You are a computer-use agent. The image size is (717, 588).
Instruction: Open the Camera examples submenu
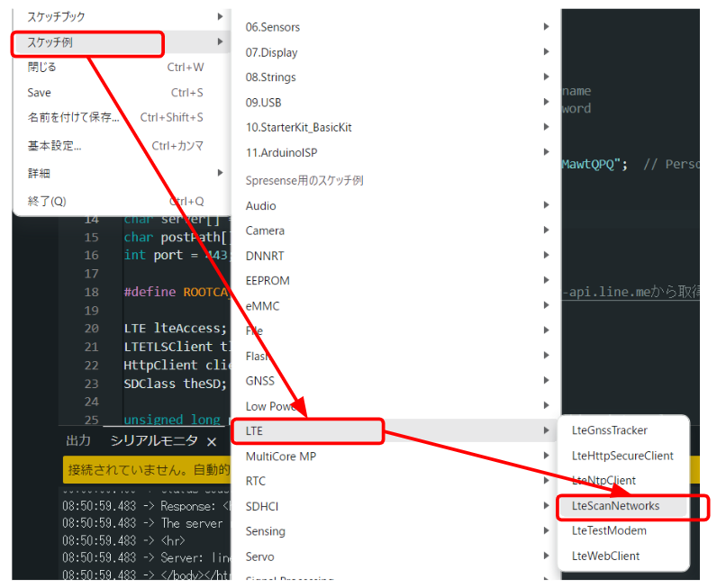pos(265,231)
